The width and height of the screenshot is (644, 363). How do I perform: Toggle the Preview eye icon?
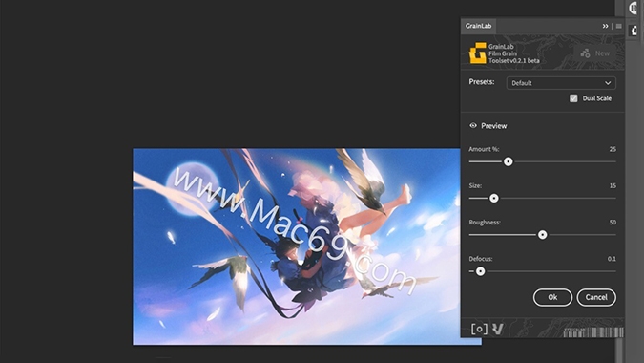point(473,125)
